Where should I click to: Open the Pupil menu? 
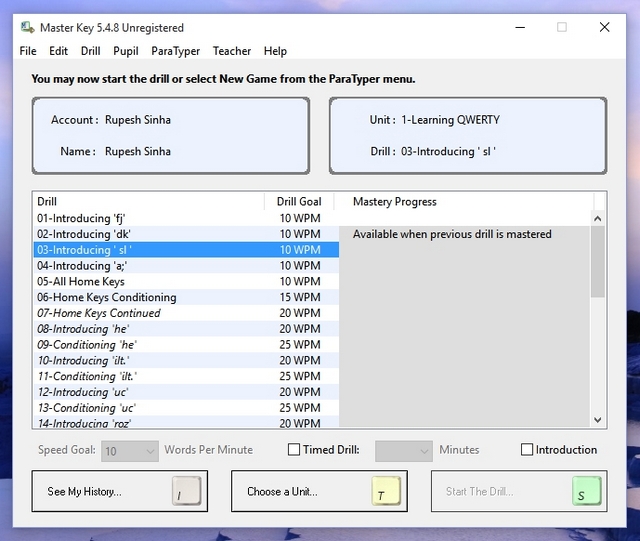[126, 51]
